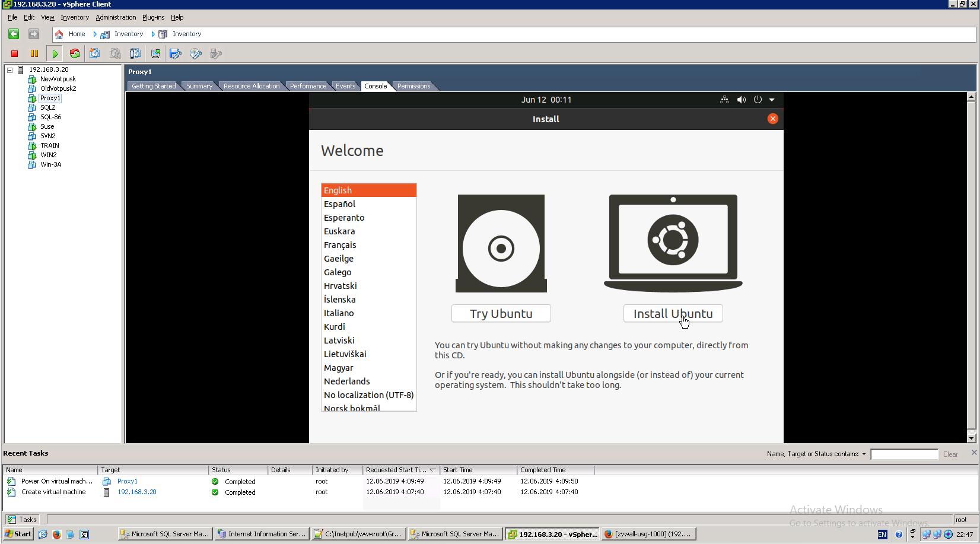Open the Ubuntu system menu dropdown arrow
This screenshot has height=544, width=980.
pos(772,100)
